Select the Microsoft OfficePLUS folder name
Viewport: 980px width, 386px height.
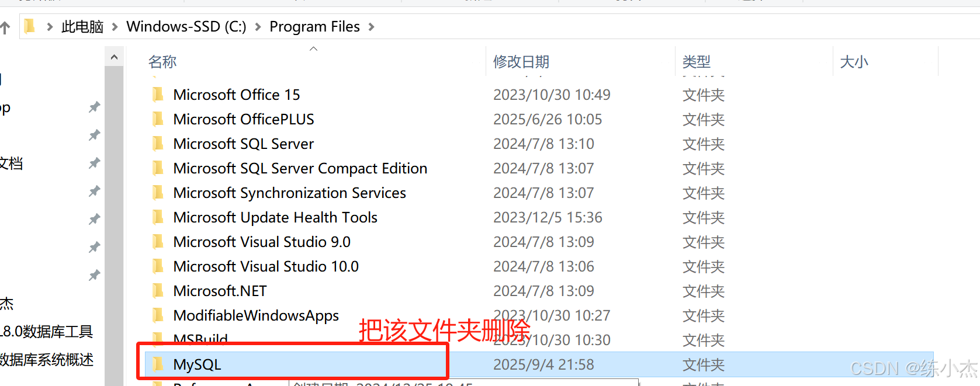pos(244,119)
